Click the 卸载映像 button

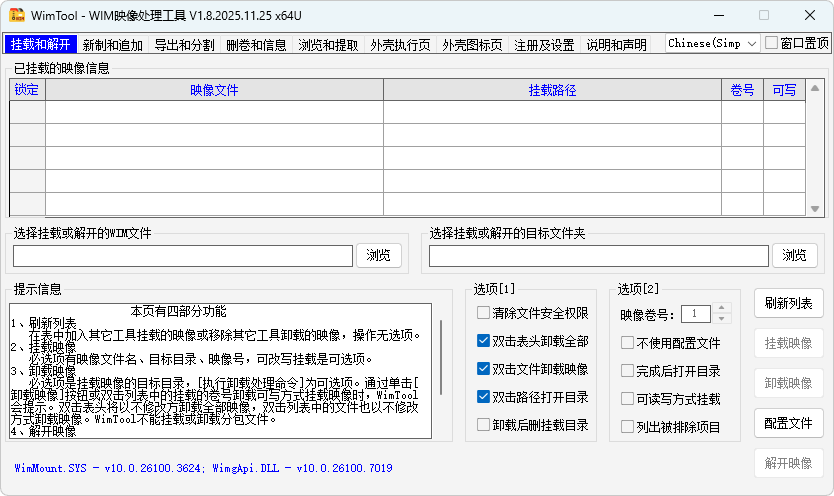[789, 383]
